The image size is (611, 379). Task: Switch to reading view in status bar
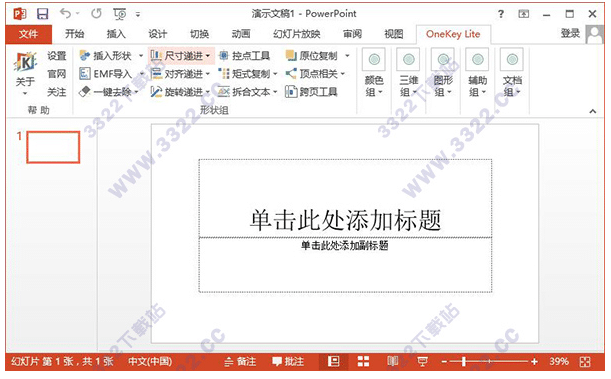[x=393, y=361]
